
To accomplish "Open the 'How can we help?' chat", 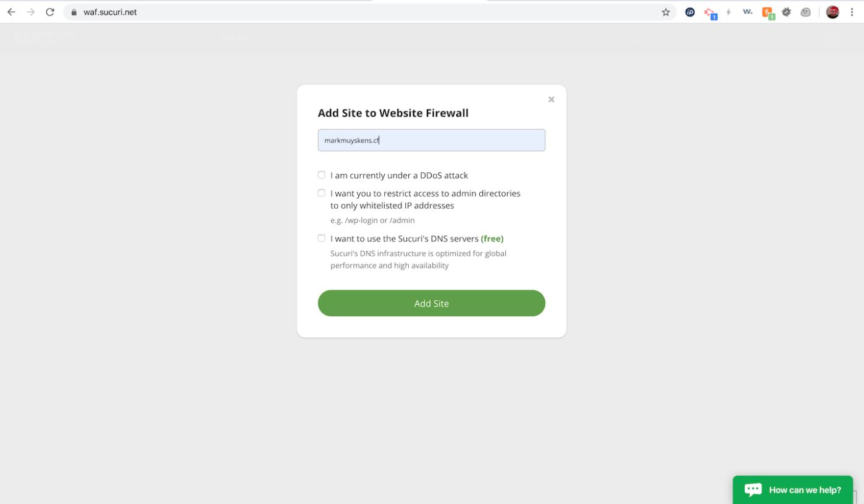I will click(792, 490).
